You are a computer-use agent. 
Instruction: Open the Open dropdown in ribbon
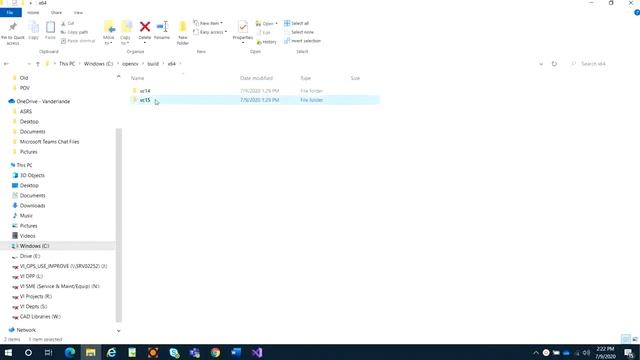(x=267, y=24)
